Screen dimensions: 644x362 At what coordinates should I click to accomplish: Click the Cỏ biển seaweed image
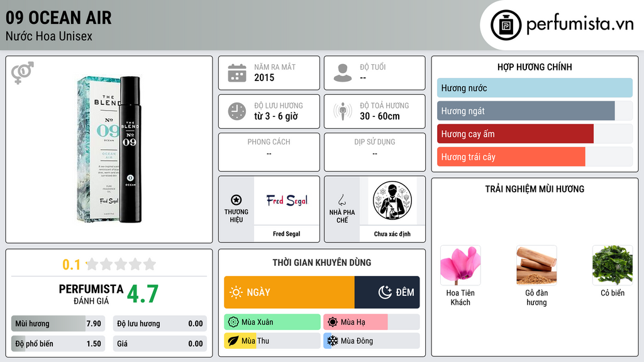pos(613,265)
